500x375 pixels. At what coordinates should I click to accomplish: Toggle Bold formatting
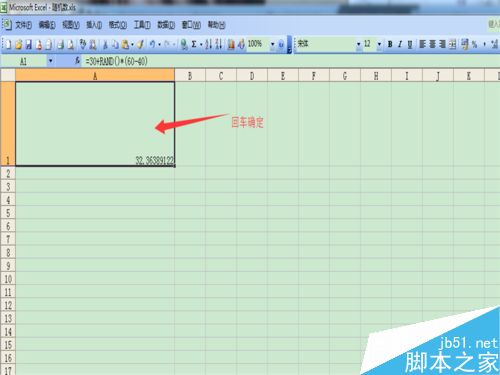(390, 44)
